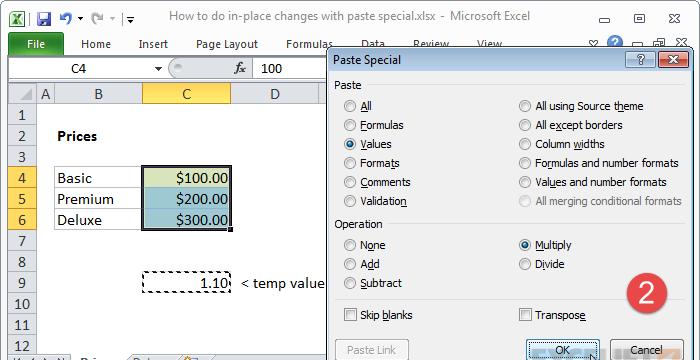Select row 9 header
The image size is (700, 360).
coord(22,283)
